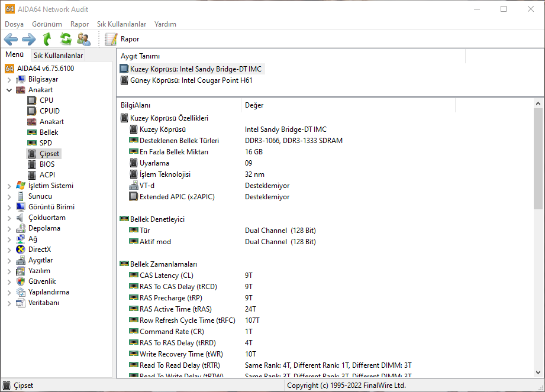Image resolution: width=545 pixels, height=392 pixels.
Task: Click the Bilgisayar computer icon
Action: (x=21, y=79)
